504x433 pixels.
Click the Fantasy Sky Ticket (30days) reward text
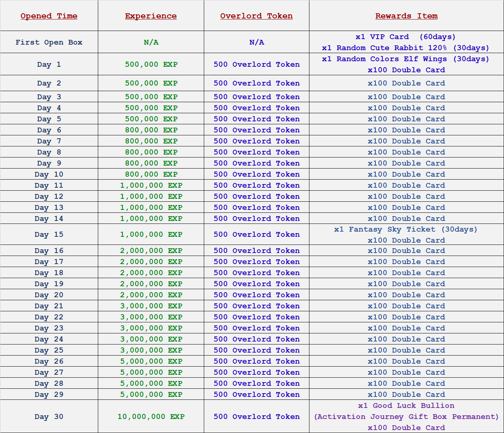405,229
